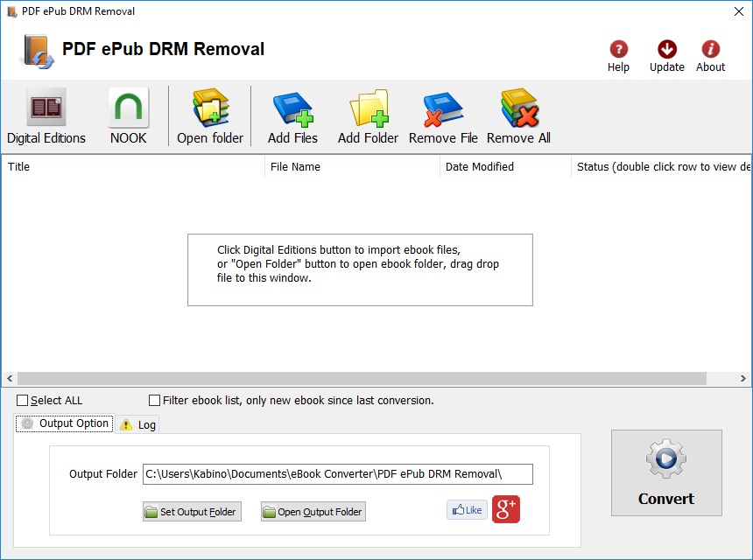Click the Open Output Folder button

(313, 512)
